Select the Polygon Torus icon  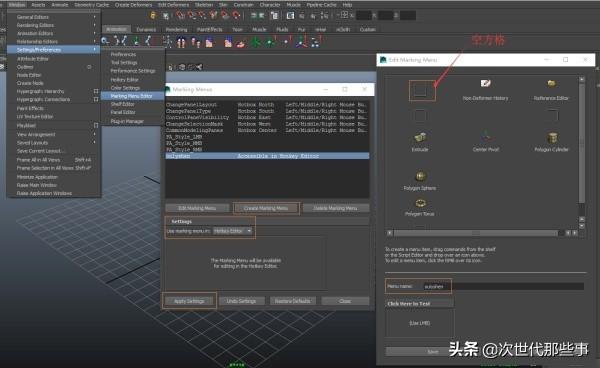point(420,203)
